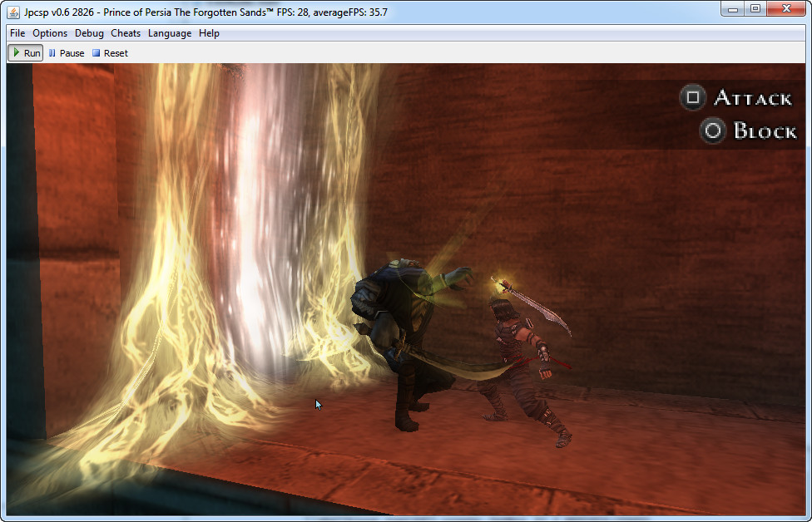Open the Options menu
812x522 pixels.
coord(50,33)
